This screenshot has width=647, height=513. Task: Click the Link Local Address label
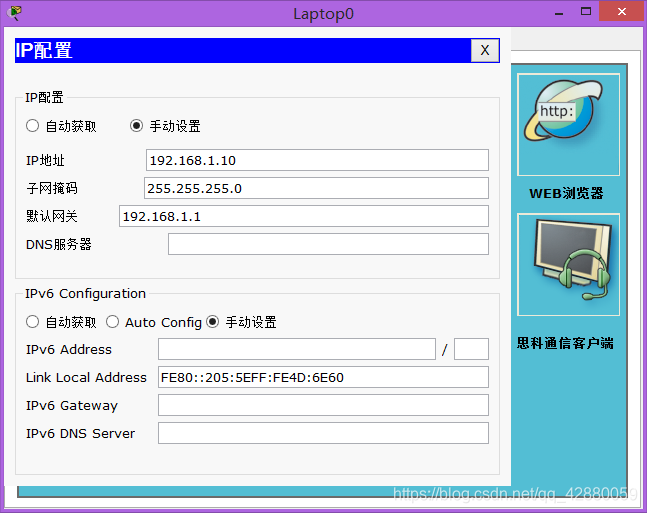coord(86,378)
